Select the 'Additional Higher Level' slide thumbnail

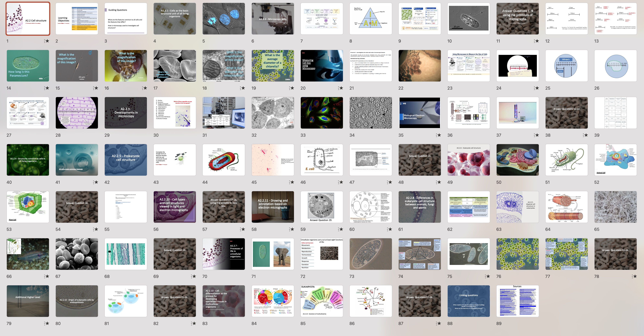(28, 301)
